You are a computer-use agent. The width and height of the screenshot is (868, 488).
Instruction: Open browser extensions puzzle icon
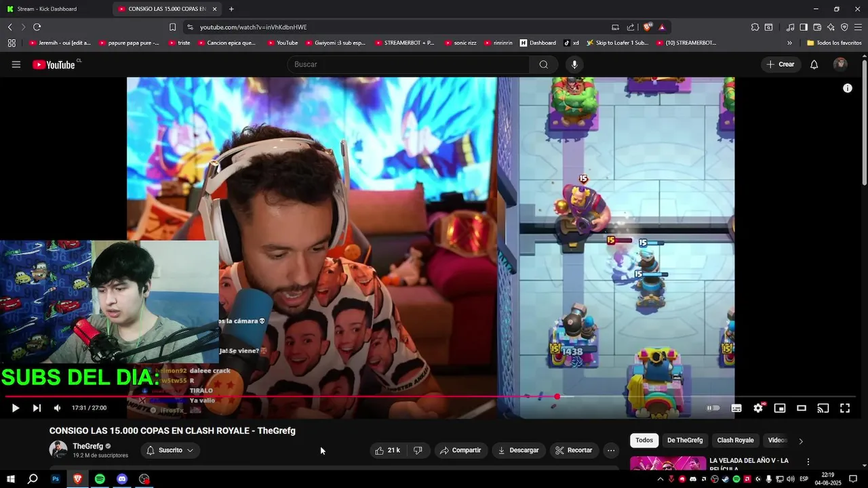coord(755,27)
